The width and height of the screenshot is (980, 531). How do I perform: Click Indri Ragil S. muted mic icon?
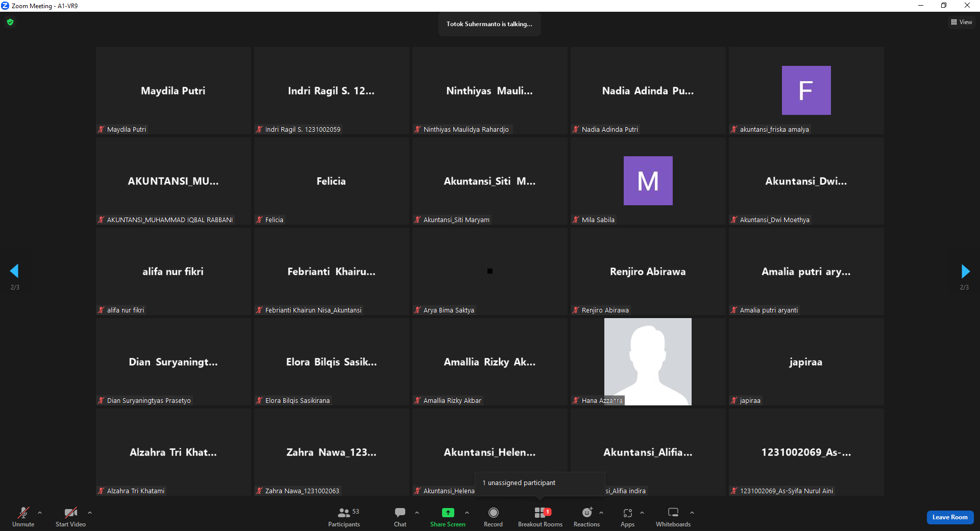(259, 129)
